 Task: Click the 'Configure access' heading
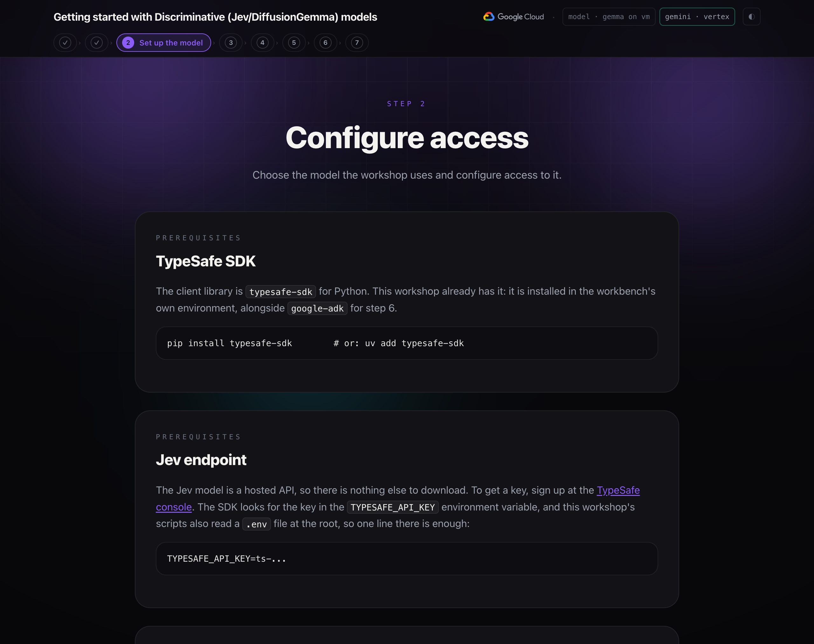(407, 138)
